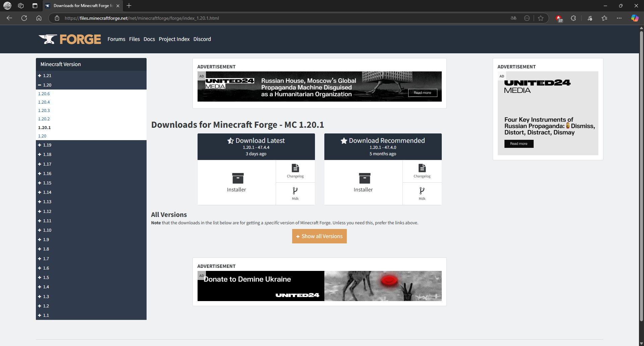
Task: Open the Discord nav link
Action: coord(202,39)
